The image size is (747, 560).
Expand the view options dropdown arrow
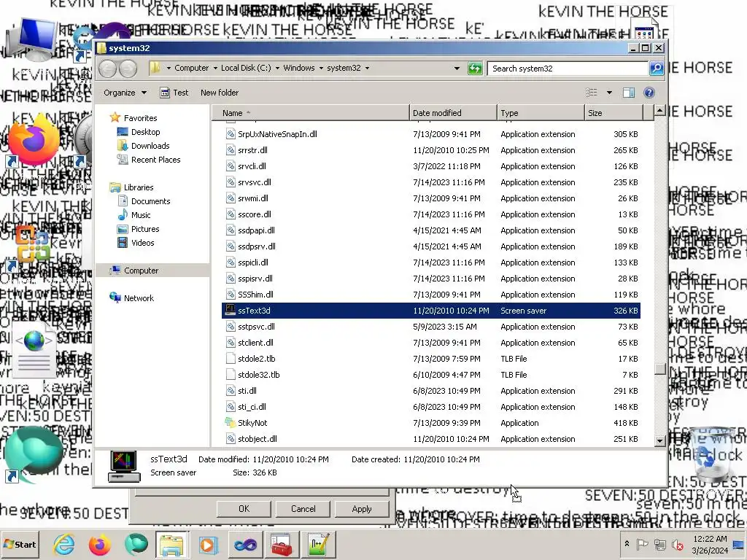(609, 93)
